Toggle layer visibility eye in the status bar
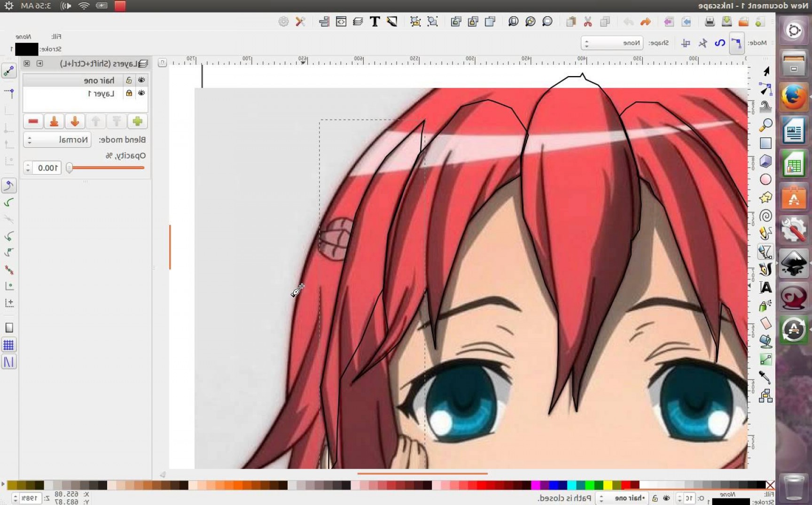 pyautogui.click(x=666, y=498)
